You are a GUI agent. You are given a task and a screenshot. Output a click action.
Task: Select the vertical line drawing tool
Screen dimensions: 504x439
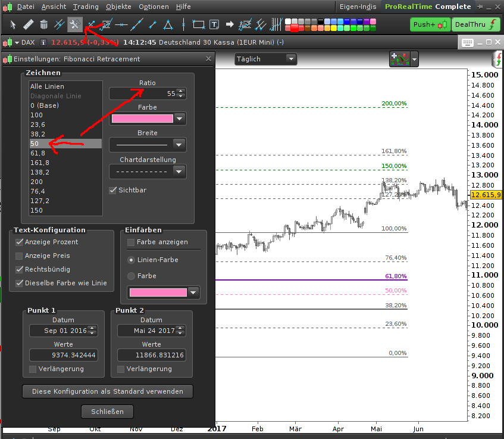pyautogui.click(x=183, y=24)
